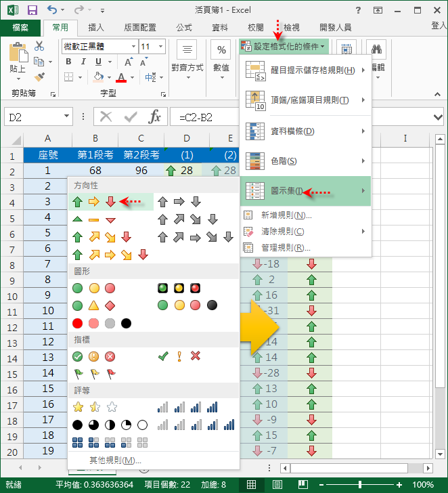Screen dimensions: 448x493
Task: Click the insert function fx icon
Action: tap(154, 117)
